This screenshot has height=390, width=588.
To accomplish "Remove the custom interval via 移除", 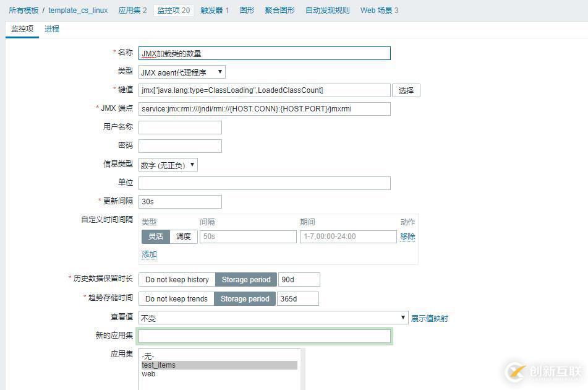I will [408, 236].
